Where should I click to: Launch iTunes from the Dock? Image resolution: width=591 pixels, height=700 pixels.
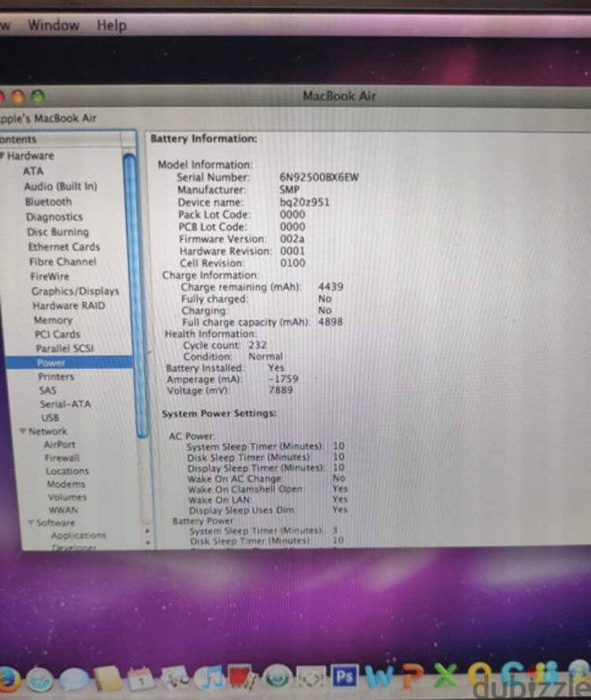pos(208,678)
